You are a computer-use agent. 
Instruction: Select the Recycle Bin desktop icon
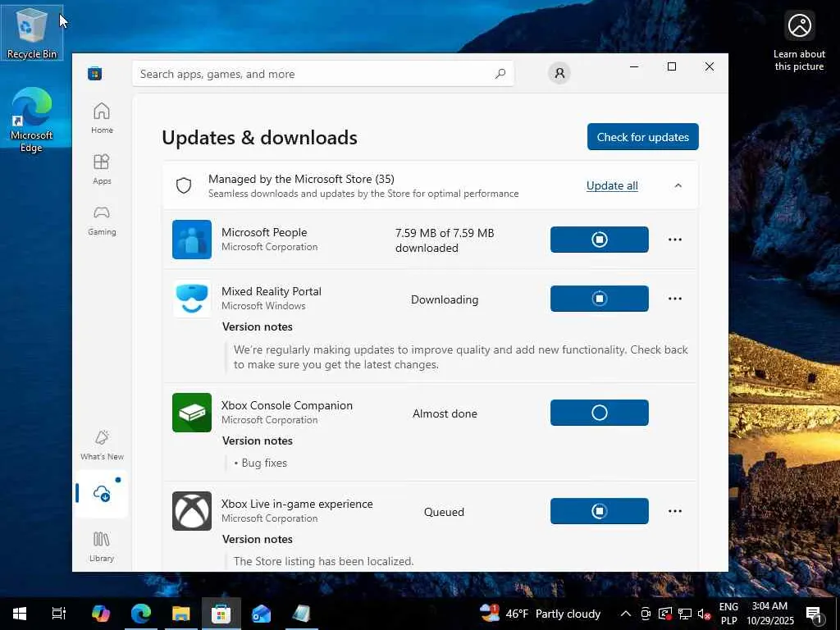[32, 32]
